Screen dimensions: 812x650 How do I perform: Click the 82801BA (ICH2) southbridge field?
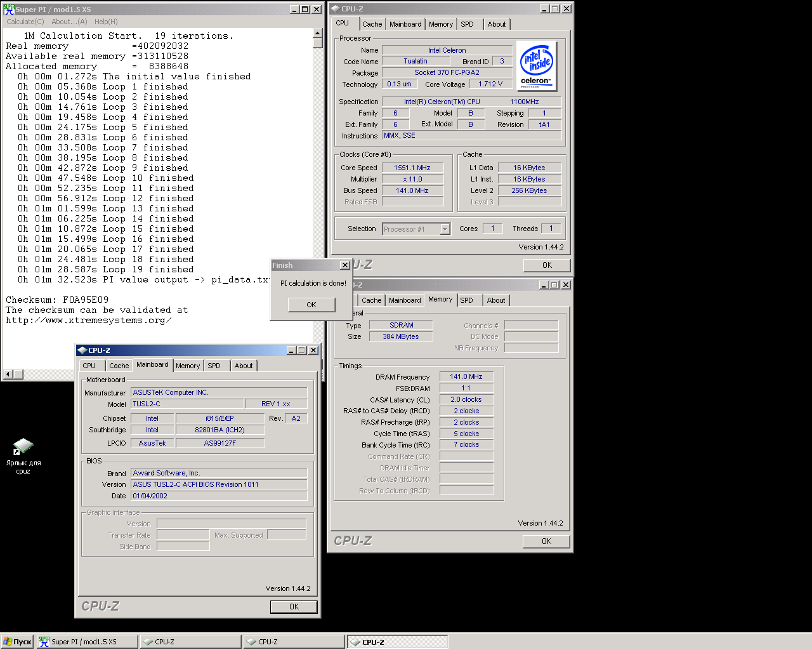tap(220, 430)
